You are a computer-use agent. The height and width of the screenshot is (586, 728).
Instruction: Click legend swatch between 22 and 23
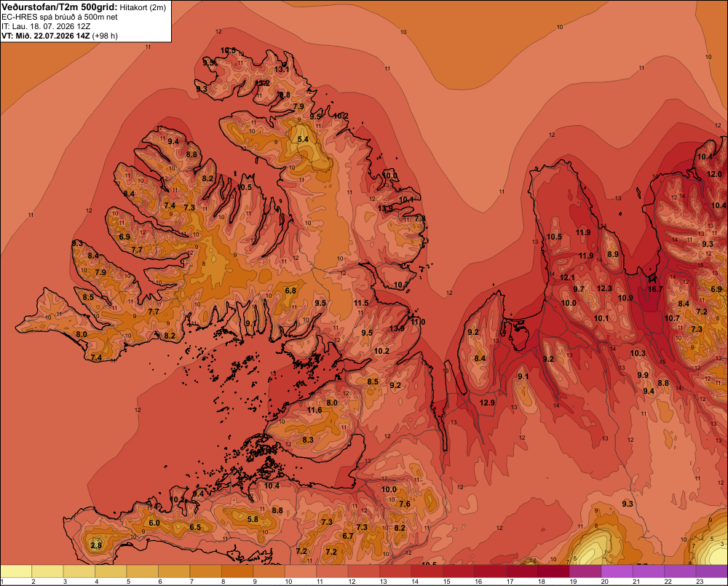(680, 571)
